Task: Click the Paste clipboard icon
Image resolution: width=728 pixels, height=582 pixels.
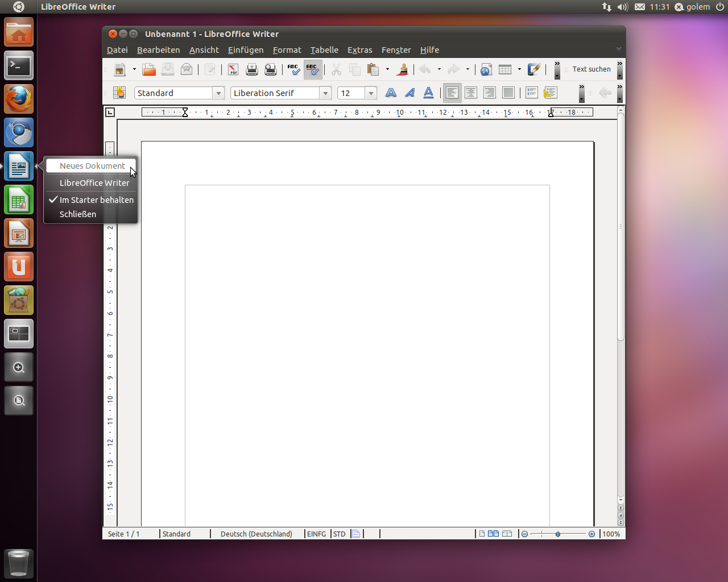Action: click(x=373, y=69)
